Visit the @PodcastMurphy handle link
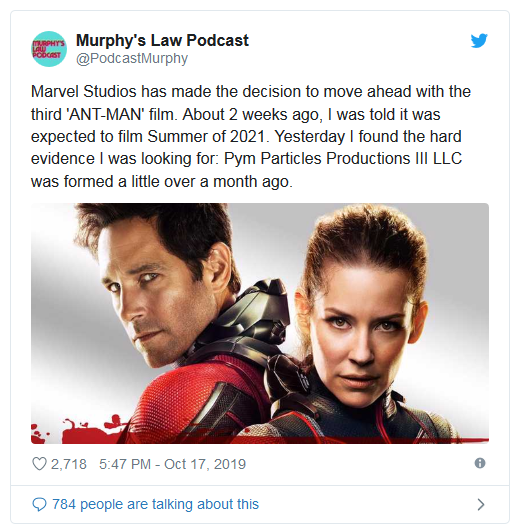The image size is (519, 532). [132, 58]
